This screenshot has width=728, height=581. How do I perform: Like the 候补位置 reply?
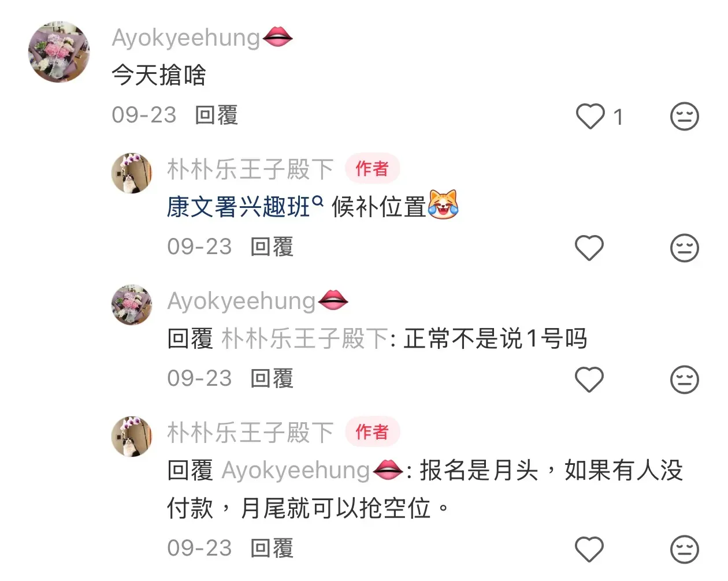[x=589, y=248]
